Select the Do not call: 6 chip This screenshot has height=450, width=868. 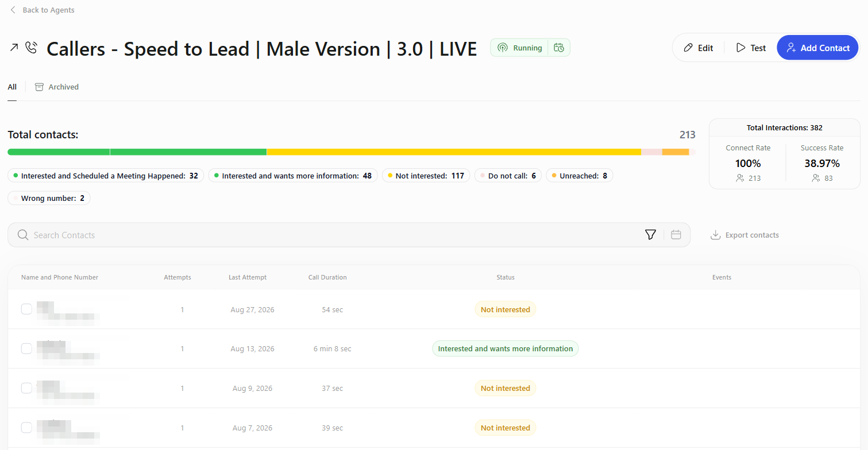508,176
